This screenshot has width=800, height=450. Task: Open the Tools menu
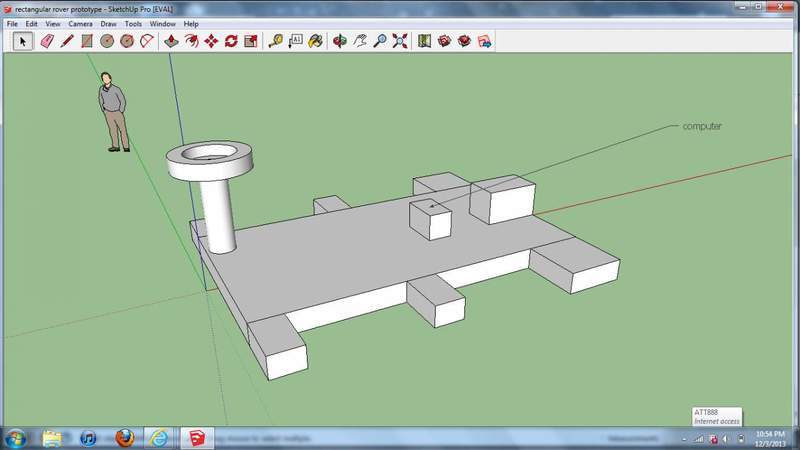(x=133, y=23)
